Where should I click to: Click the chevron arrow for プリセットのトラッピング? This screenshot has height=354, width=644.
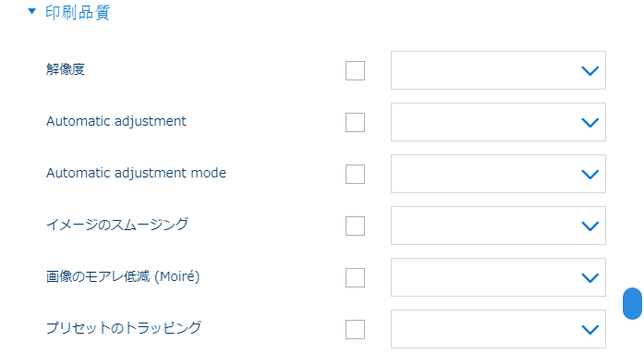tap(590, 330)
